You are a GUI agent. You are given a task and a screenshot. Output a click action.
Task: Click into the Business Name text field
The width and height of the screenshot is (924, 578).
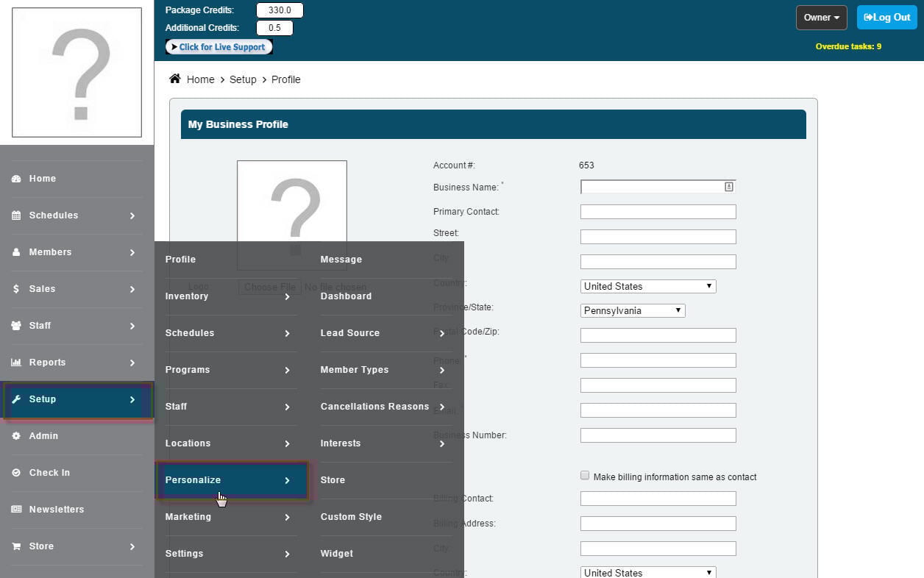[651, 187]
